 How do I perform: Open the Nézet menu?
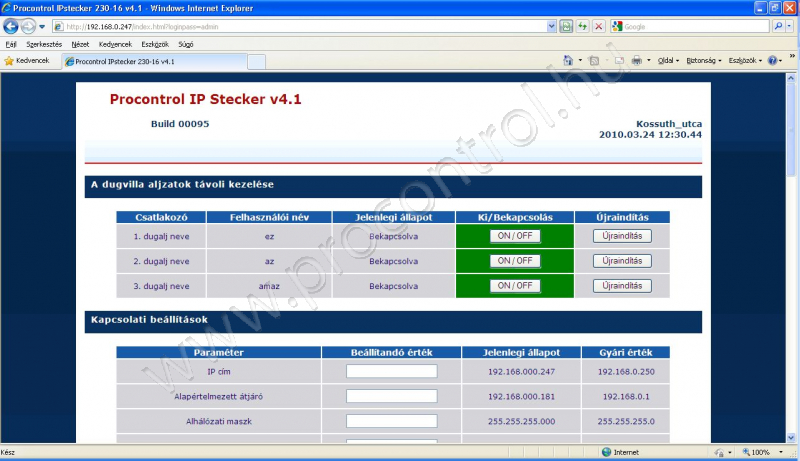[80, 44]
